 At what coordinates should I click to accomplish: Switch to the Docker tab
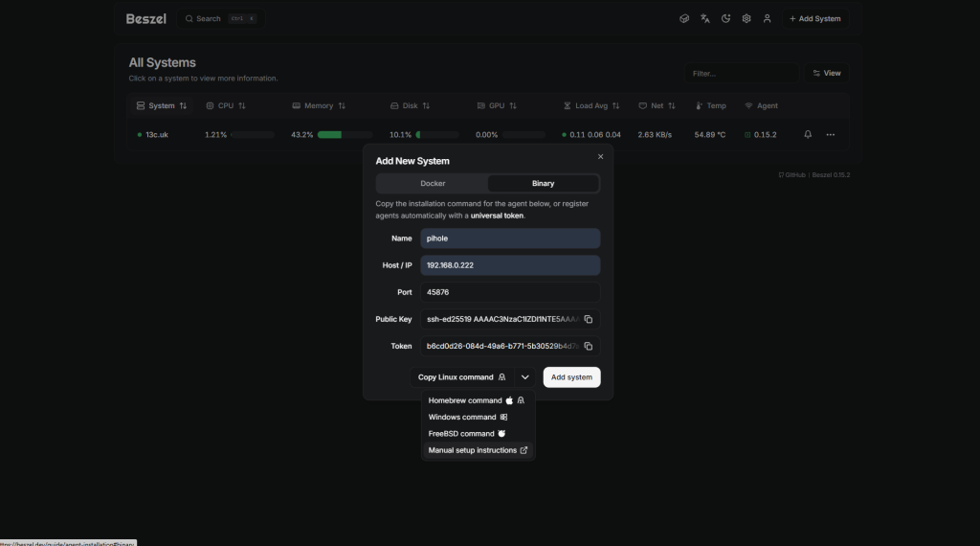pos(433,183)
